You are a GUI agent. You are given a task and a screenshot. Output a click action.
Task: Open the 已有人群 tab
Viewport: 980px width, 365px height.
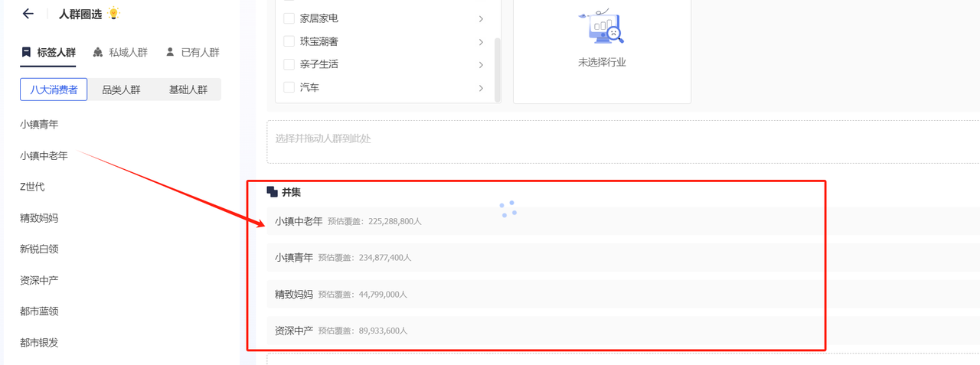pos(192,52)
